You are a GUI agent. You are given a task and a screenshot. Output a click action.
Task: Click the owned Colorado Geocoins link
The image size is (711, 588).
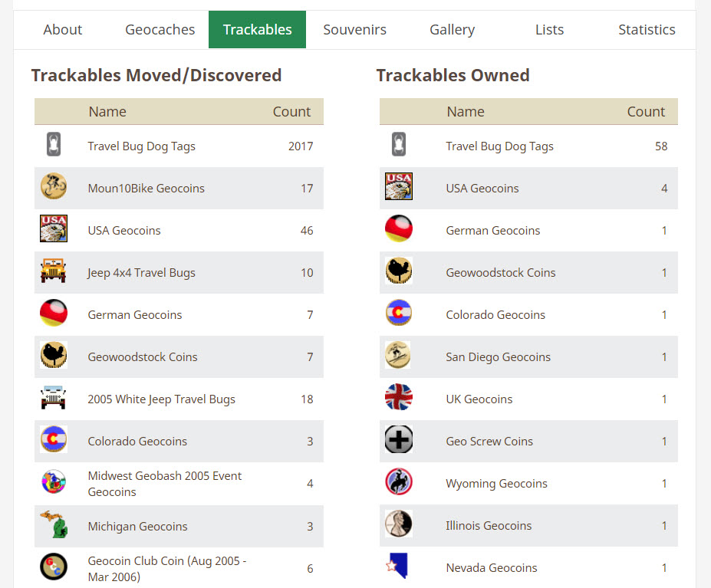[x=495, y=315]
